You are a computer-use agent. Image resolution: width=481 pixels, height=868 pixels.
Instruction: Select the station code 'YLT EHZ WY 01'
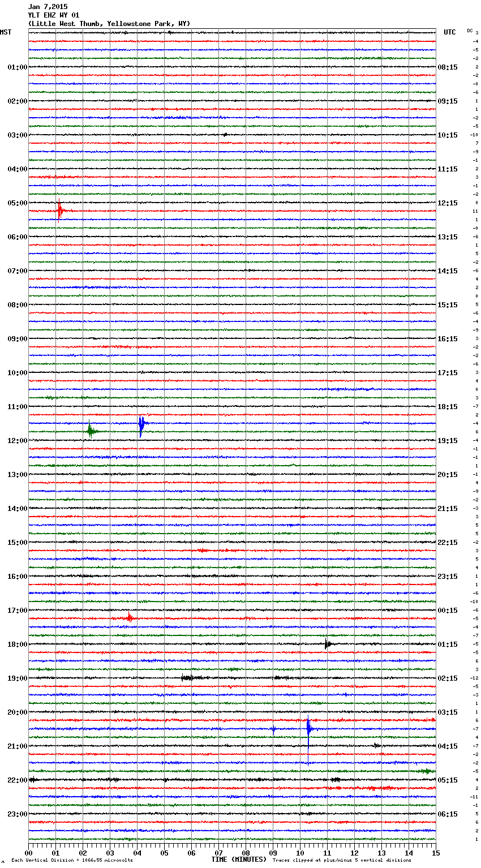(54, 15)
